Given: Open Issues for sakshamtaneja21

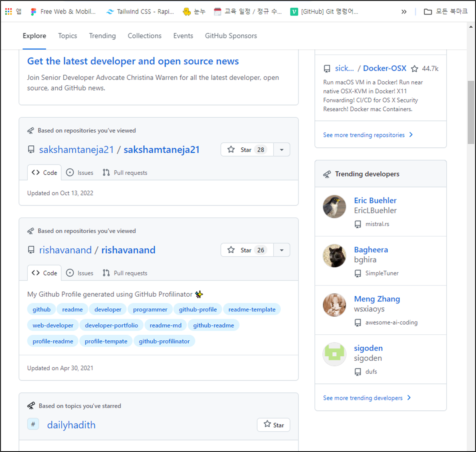Looking at the screenshot, I should (80, 173).
